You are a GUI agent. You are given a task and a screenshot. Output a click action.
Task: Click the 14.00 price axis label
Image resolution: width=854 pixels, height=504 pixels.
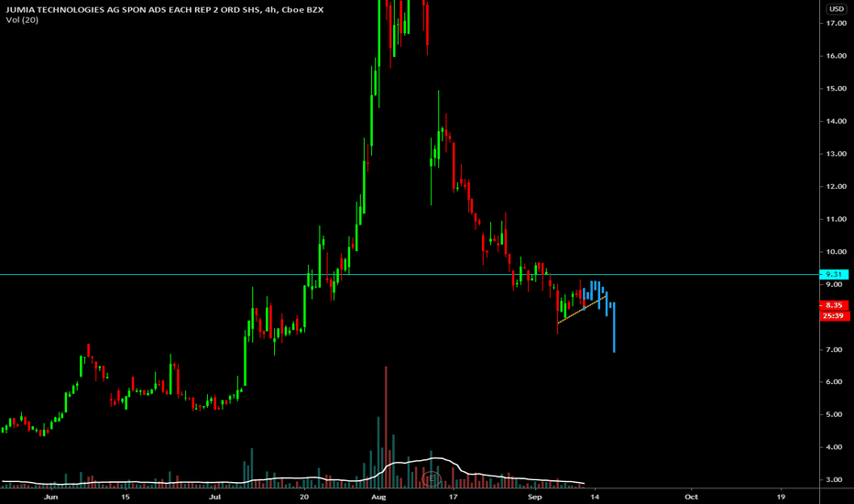(x=836, y=122)
